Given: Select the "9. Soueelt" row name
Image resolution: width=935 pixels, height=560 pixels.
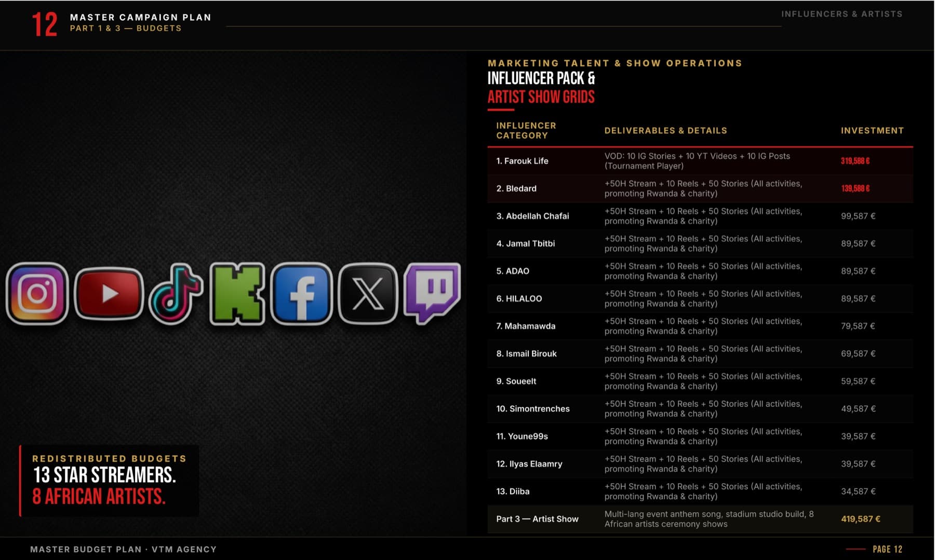Looking at the screenshot, I should [x=516, y=381].
